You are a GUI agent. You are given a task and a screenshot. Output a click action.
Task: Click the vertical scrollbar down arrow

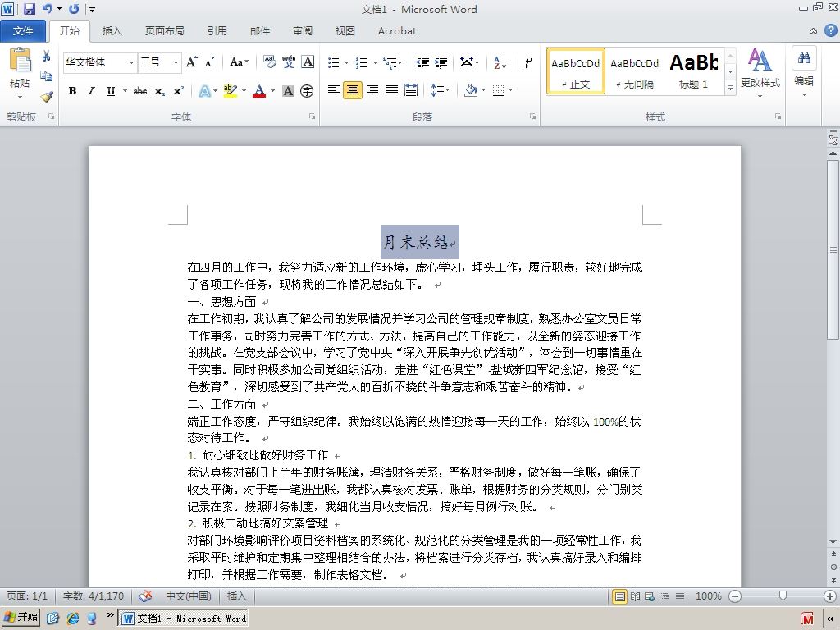(833, 541)
